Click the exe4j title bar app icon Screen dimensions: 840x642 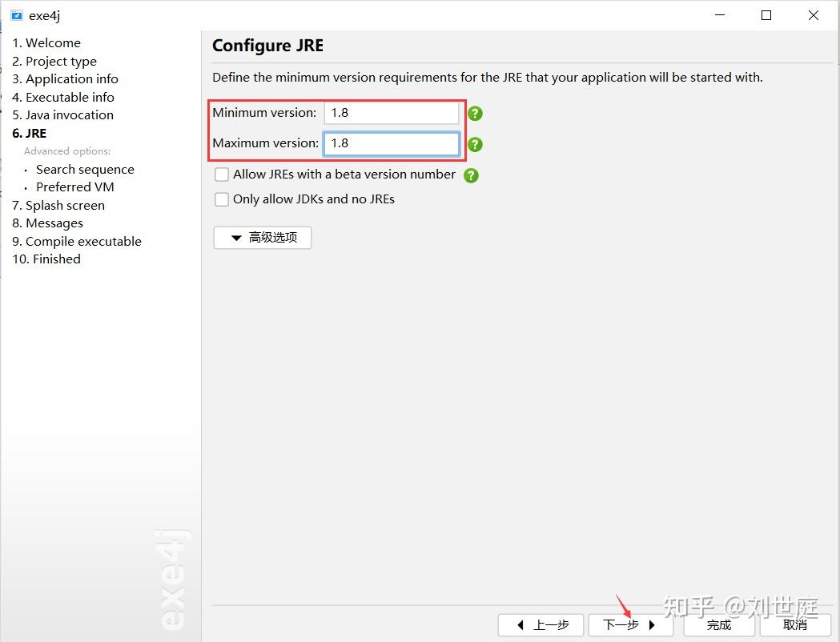[x=17, y=15]
